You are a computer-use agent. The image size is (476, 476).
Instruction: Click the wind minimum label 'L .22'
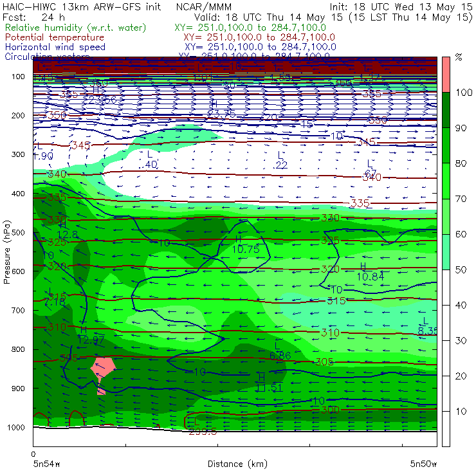coord(280,160)
